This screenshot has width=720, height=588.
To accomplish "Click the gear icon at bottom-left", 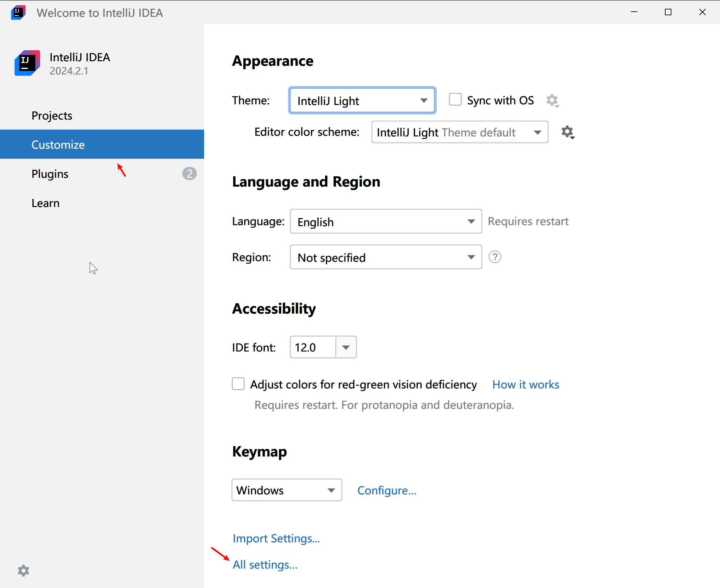I will click(x=23, y=571).
